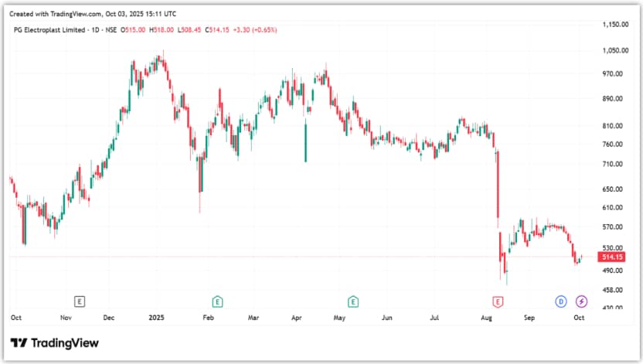Click the C514.15 close value in legend
This screenshot has height=364, width=643.
click(x=220, y=29)
